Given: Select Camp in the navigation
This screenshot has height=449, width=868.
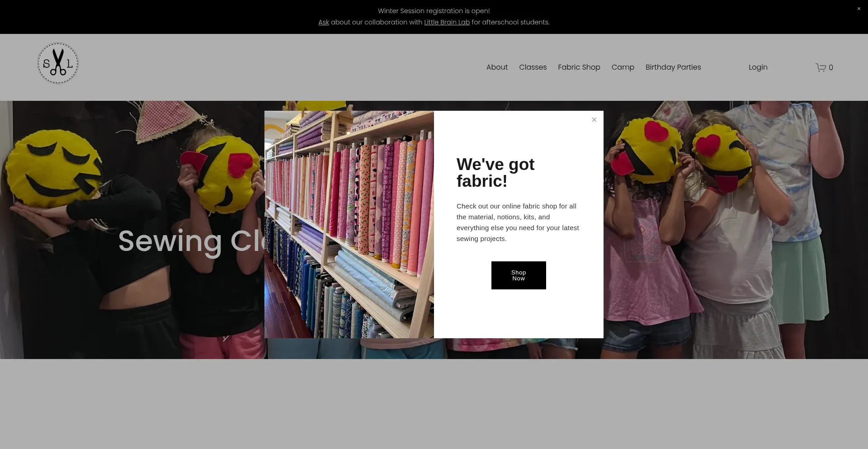Looking at the screenshot, I should [x=623, y=67].
